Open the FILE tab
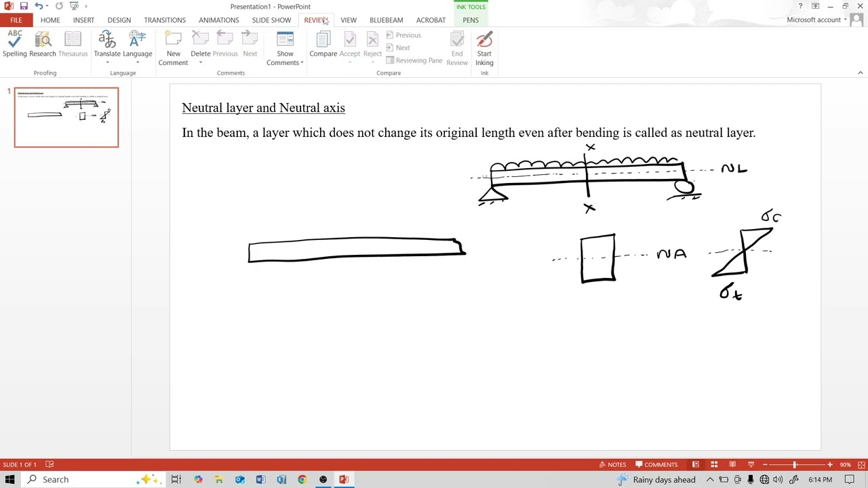Screen dimensions: 868x488 coord(16,20)
